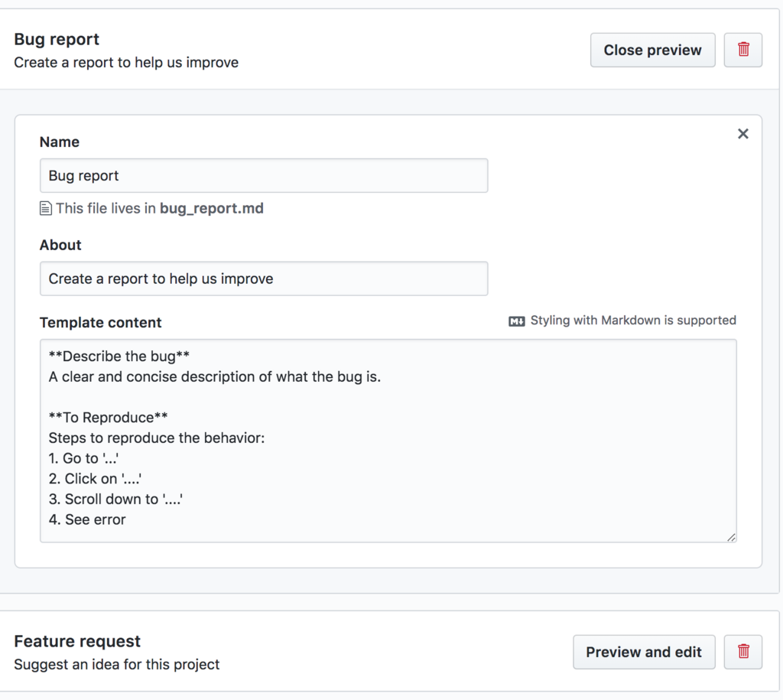Viewport: 783px width, 700px height.
Task: Click the Template content label
Action: click(100, 322)
